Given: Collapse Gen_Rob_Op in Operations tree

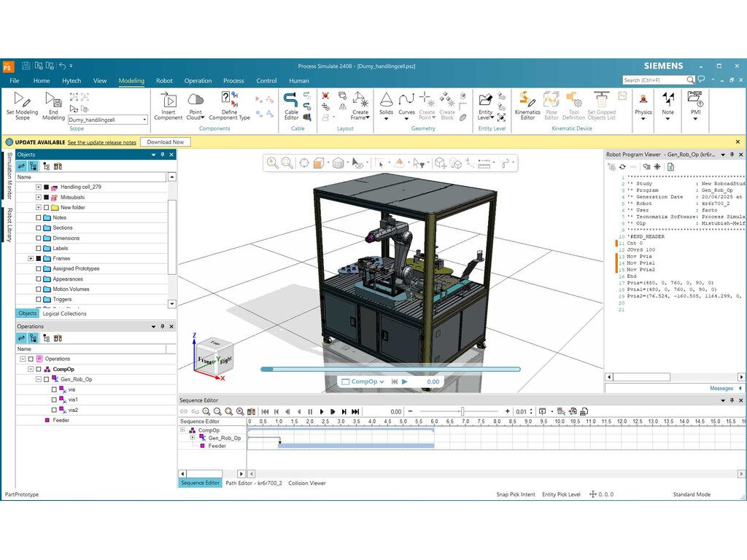Looking at the screenshot, I should tap(39, 379).
